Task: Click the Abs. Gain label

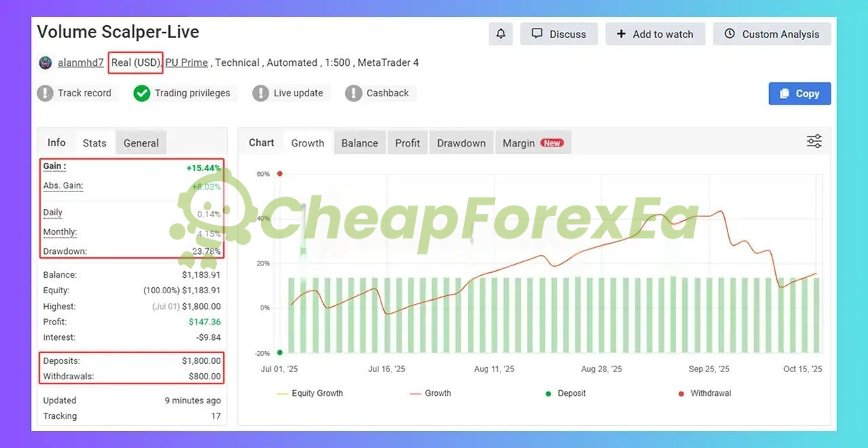Action: pos(63,186)
